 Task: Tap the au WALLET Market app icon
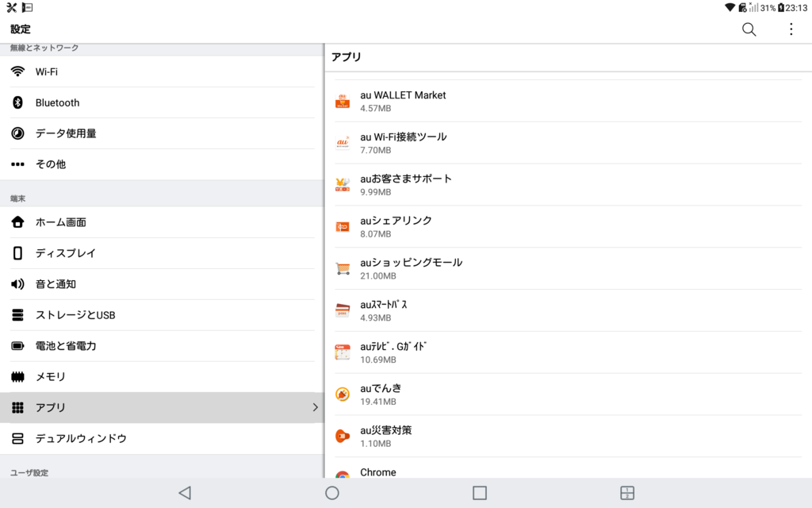click(343, 101)
